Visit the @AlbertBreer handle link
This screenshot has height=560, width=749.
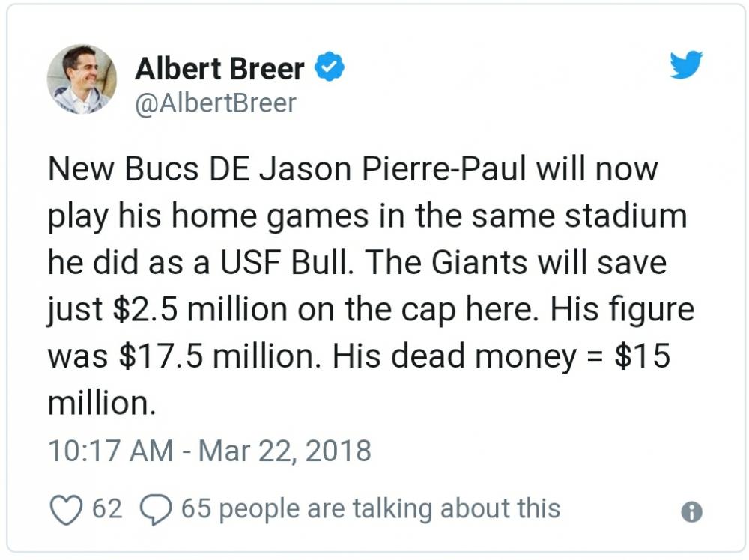coord(216,103)
